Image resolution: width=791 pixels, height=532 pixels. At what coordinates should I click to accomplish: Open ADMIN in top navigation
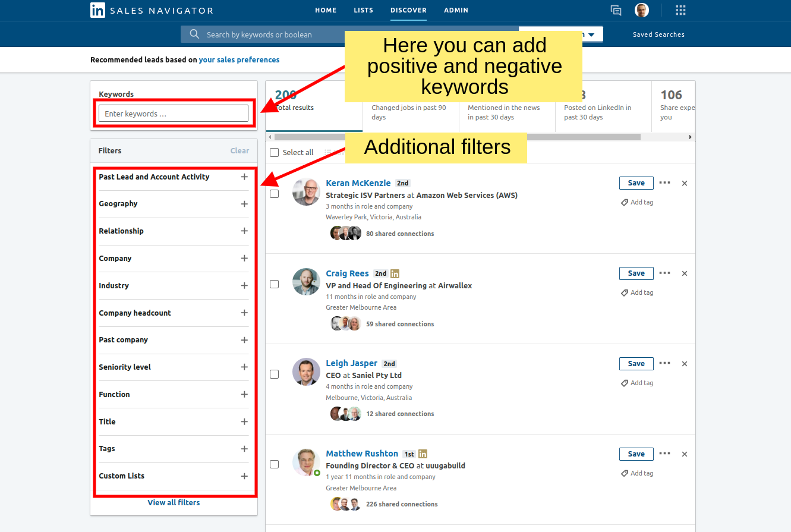456,10
